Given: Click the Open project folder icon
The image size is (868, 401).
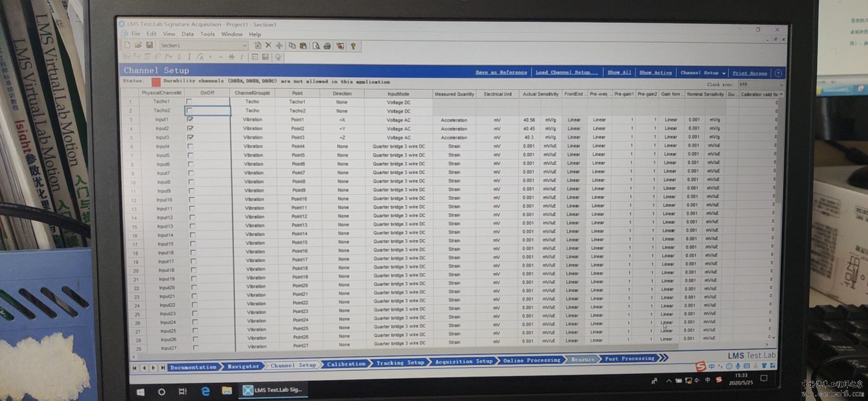Looking at the screenshot, I should click(138, 45).
